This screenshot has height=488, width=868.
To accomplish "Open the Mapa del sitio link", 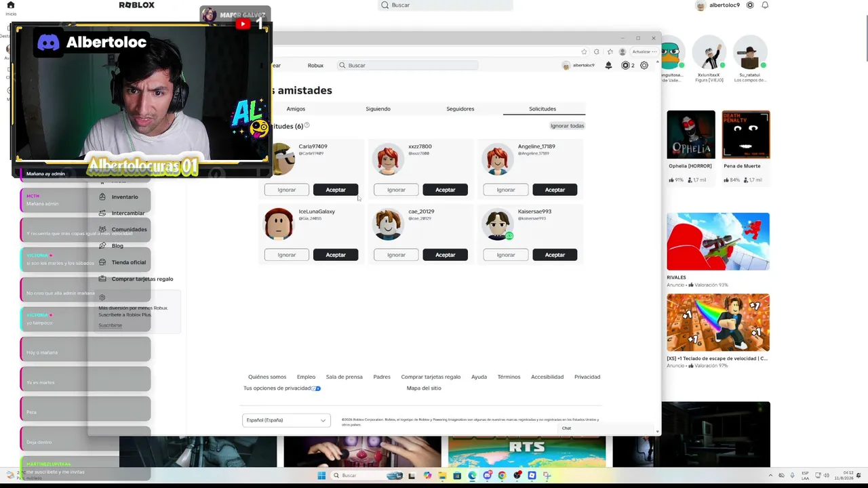I will click(424, 388).
